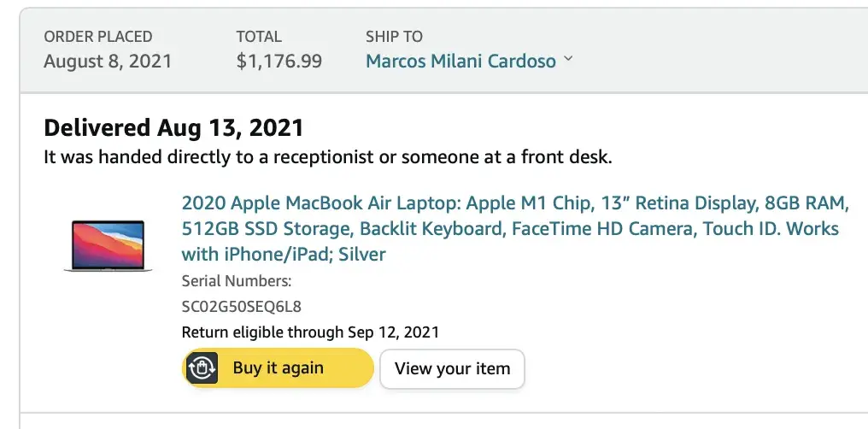Expand the Ship To chevron arrow
Image resolution: width=868 pixels, height=429 pixels.
pos(569,60)
